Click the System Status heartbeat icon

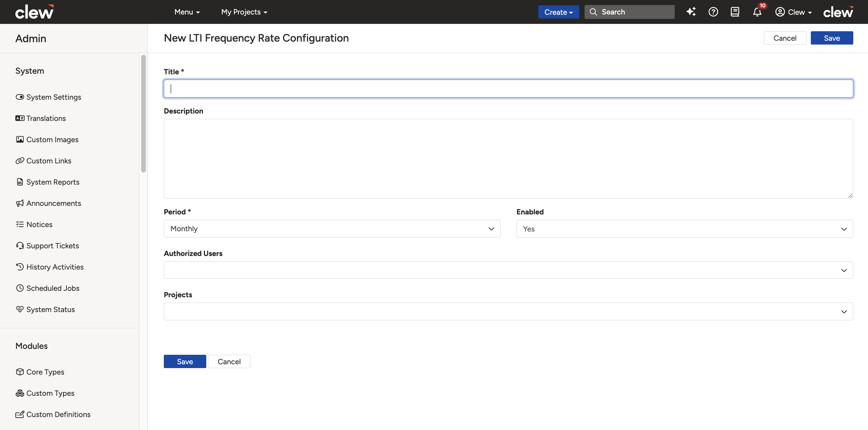pyautogui.click(x=20, y=309)
